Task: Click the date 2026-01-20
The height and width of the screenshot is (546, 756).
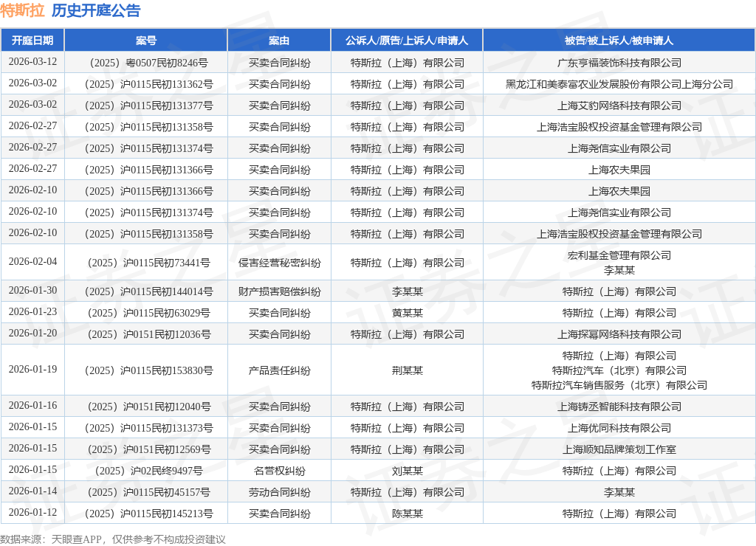Action: (32, 333)
